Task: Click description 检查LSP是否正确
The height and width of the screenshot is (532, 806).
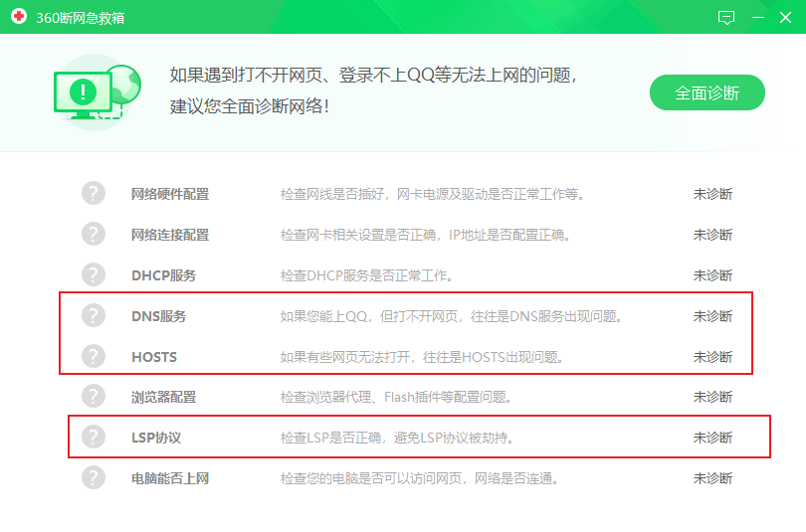Action: 397,438
